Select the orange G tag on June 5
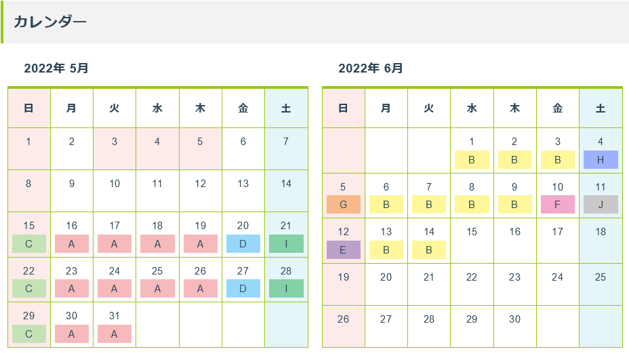629x364 pixels. point(344,205)
